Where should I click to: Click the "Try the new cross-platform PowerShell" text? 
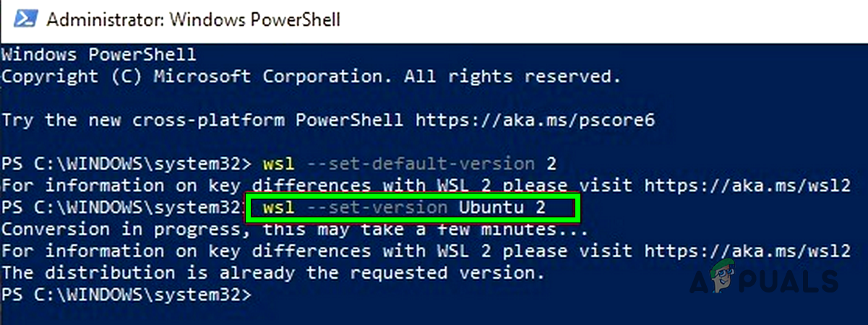click(202, 120)
